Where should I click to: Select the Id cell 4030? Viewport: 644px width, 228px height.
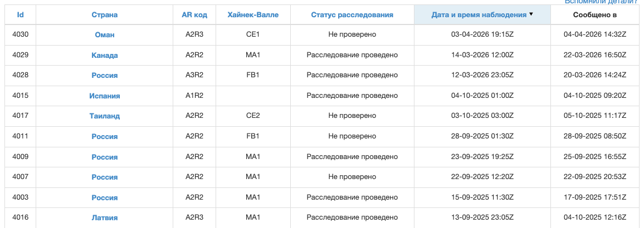click(x=20, y=34)
